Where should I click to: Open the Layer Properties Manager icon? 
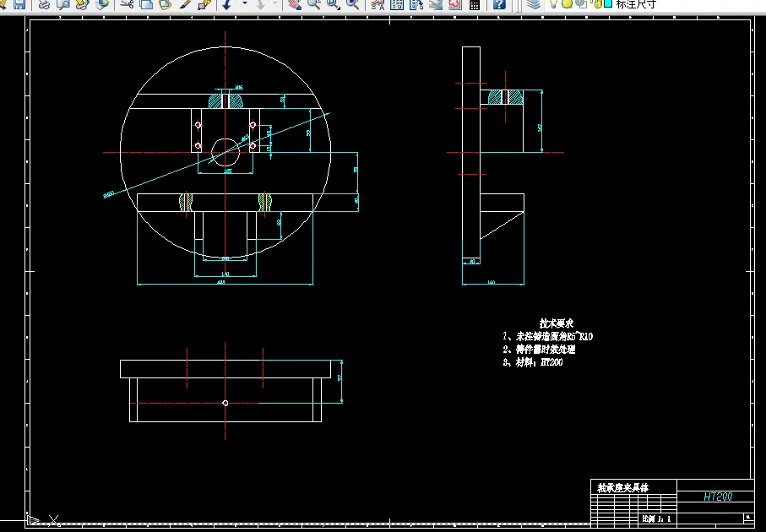coord(534,4)
